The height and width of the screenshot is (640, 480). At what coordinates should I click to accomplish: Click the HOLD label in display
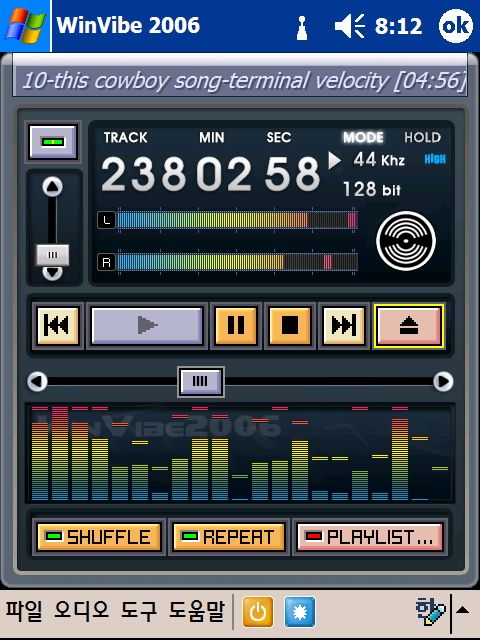pyautogui.click(x=422, y=137)
